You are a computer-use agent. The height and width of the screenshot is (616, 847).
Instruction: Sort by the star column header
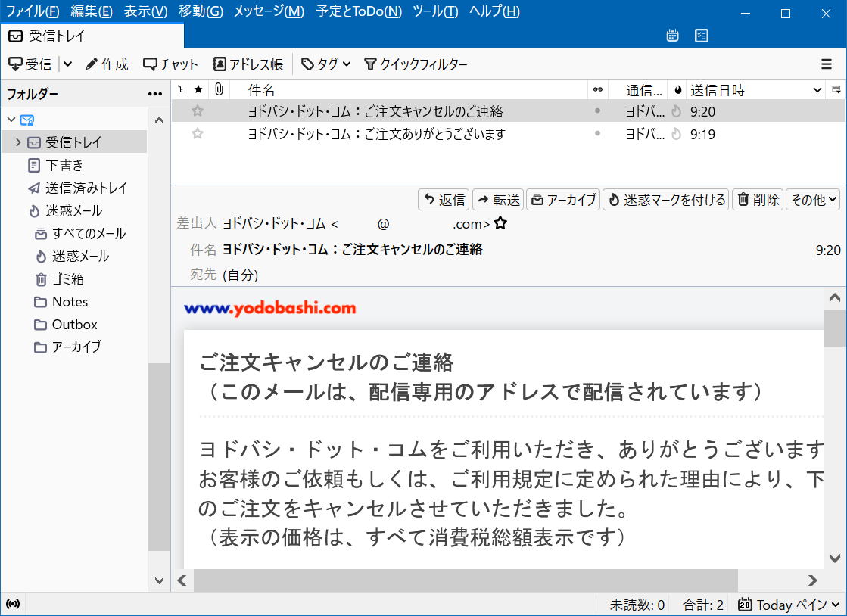pos(198,89)
